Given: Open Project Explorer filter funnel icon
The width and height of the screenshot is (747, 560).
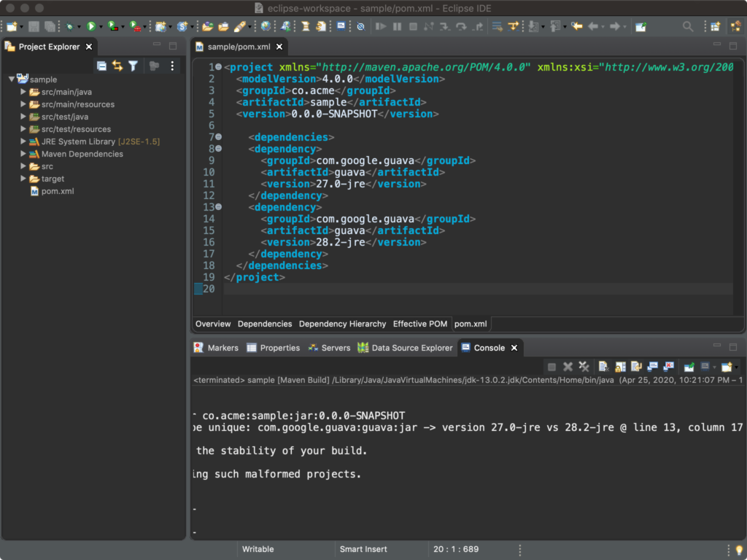Looking at the screenshot, I should pyautogui.click(x=133, y=66).
